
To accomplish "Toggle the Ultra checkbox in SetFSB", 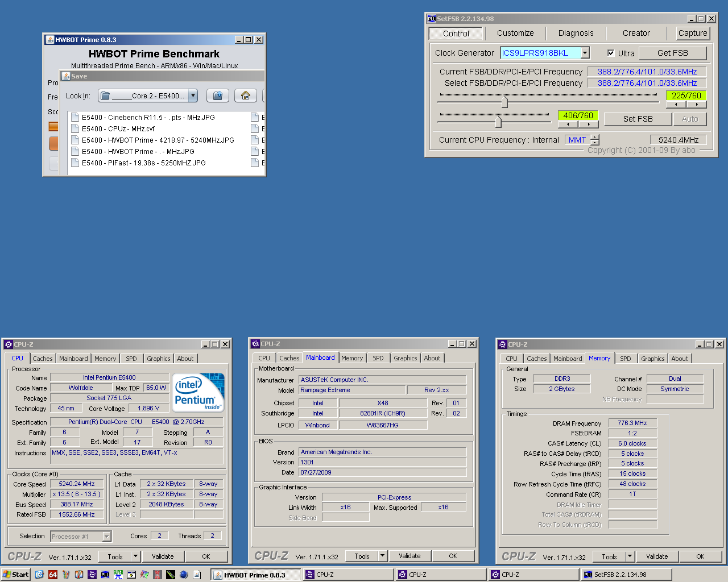I will tap(611, 53).
